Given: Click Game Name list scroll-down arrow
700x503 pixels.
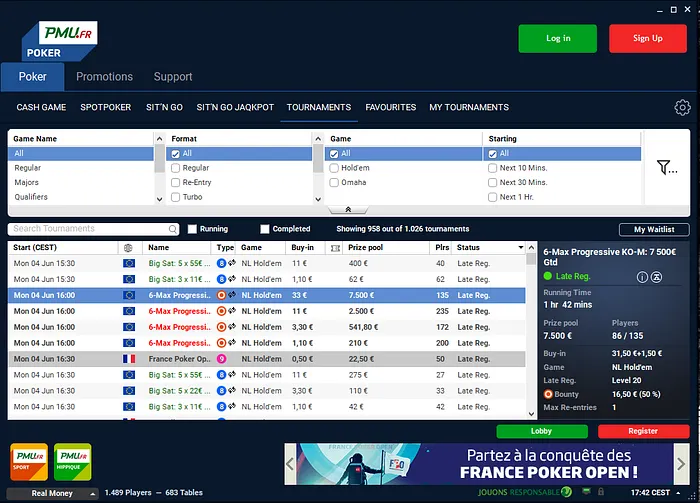Looking at the screenshot, I should (x=159, y=200).
